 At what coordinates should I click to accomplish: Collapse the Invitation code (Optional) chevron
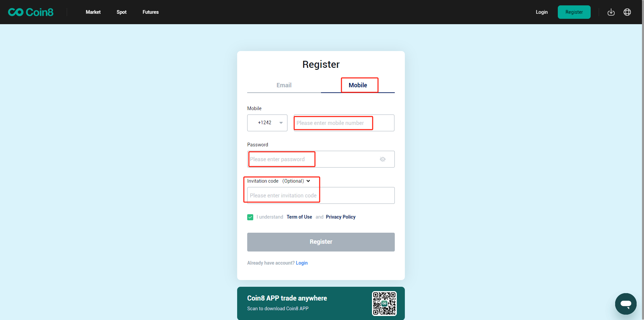point(308,181)
